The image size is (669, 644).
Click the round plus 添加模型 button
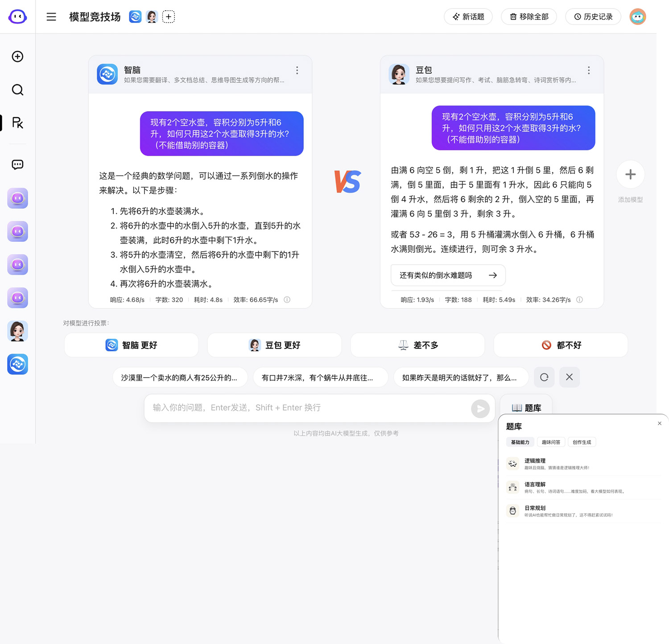tap(630, 175)
